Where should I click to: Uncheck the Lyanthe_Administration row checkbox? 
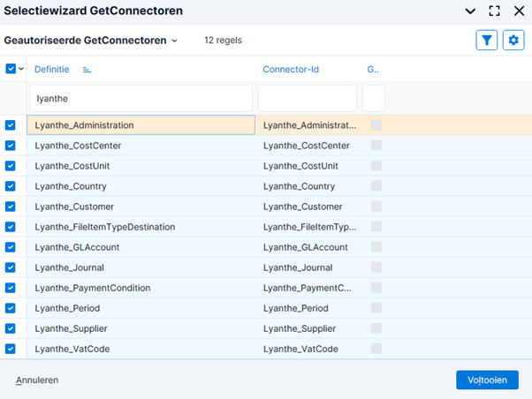click(x=11, y=125)
